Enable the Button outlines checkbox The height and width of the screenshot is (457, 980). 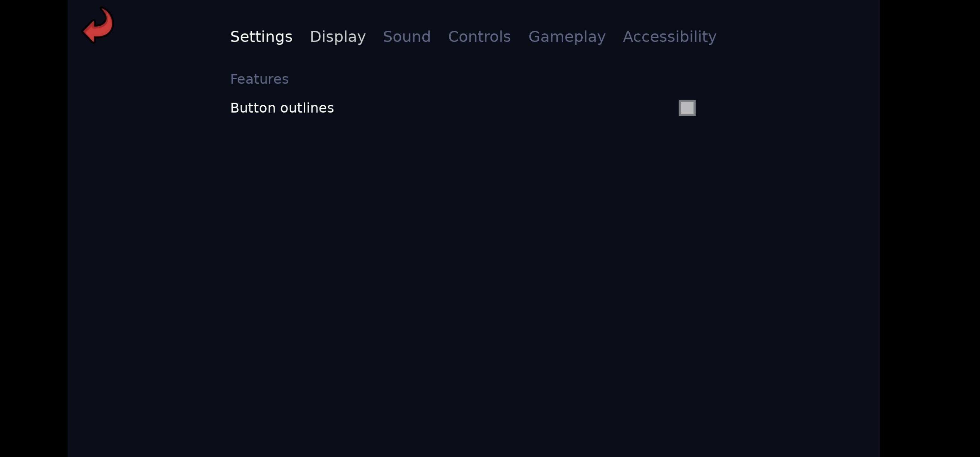pyautogui.click(x=687, y=108)
